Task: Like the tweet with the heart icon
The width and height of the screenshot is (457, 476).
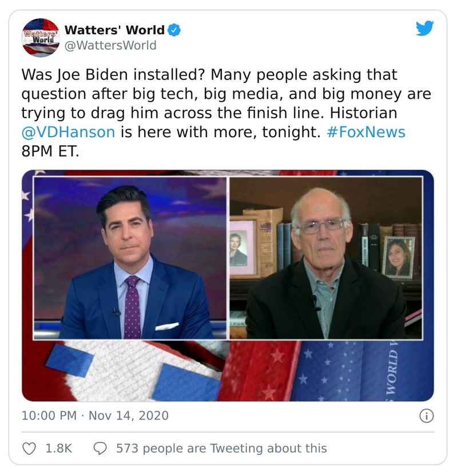Action: [29, 449]
